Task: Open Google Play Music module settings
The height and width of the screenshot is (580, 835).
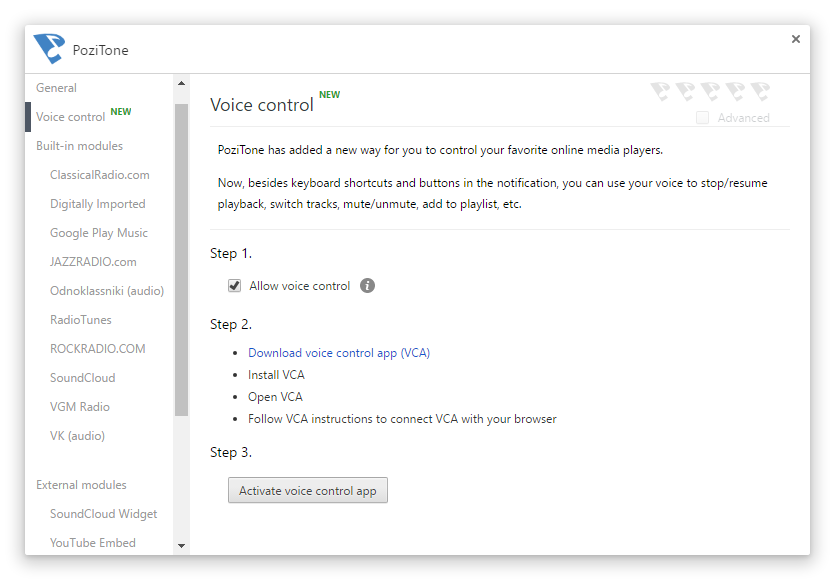Action: point(99,233)
